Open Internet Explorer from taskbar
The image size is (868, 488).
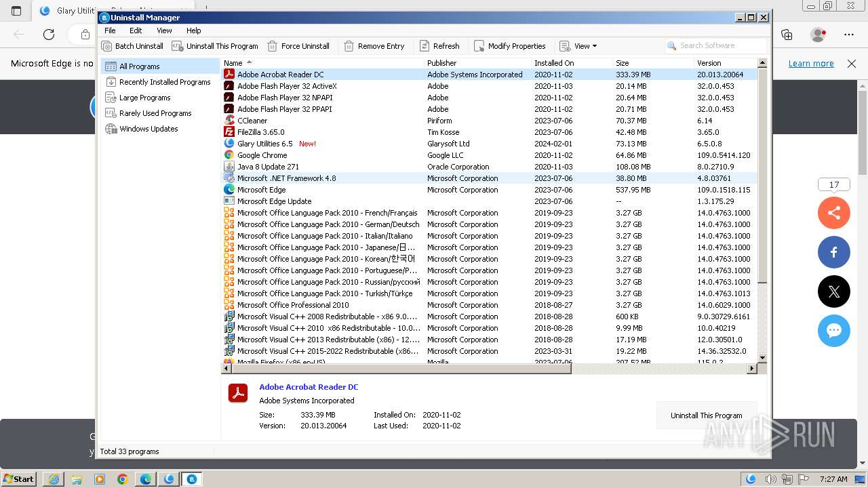54,479
